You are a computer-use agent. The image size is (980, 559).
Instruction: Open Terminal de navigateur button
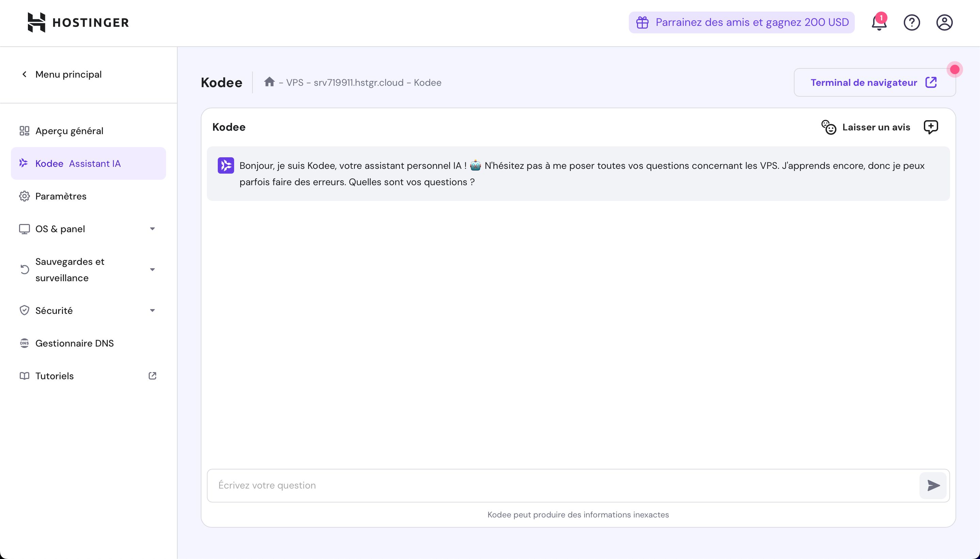[x=875, y=82]
